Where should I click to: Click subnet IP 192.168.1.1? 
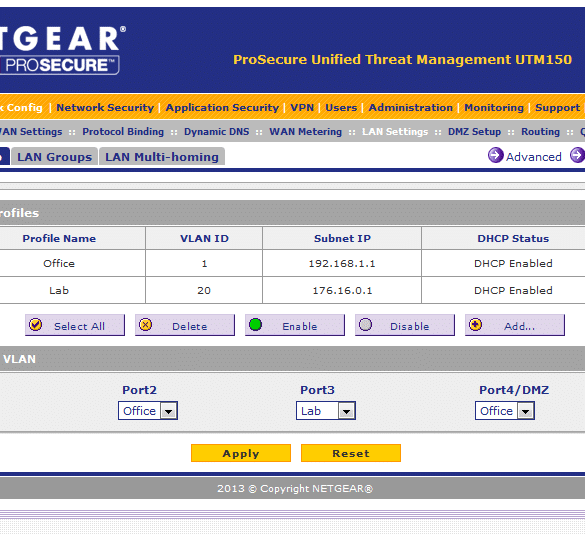342,263
